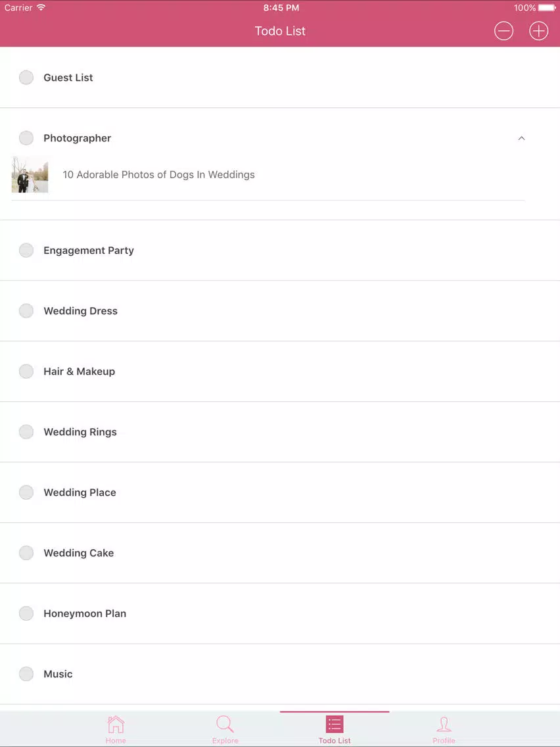The image size is (560, 747).
Task: Tap the Home house icon
Action: click(116, 725)
